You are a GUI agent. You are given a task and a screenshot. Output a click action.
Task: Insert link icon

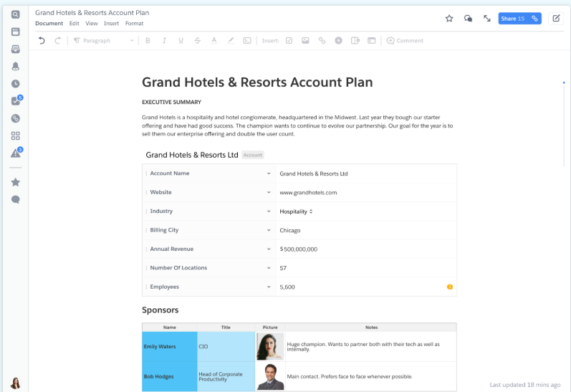pyautogui.click(x=322, y=40)
